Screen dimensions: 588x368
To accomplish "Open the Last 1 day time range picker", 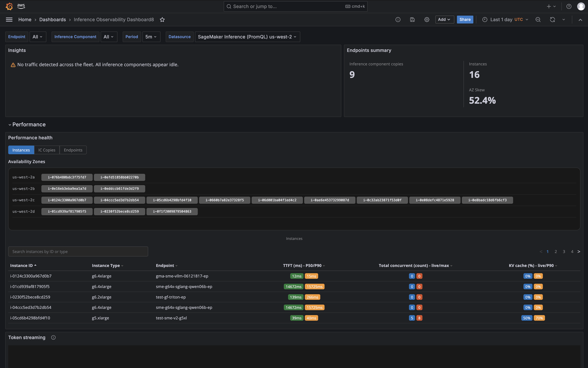I will click(505, 20).
